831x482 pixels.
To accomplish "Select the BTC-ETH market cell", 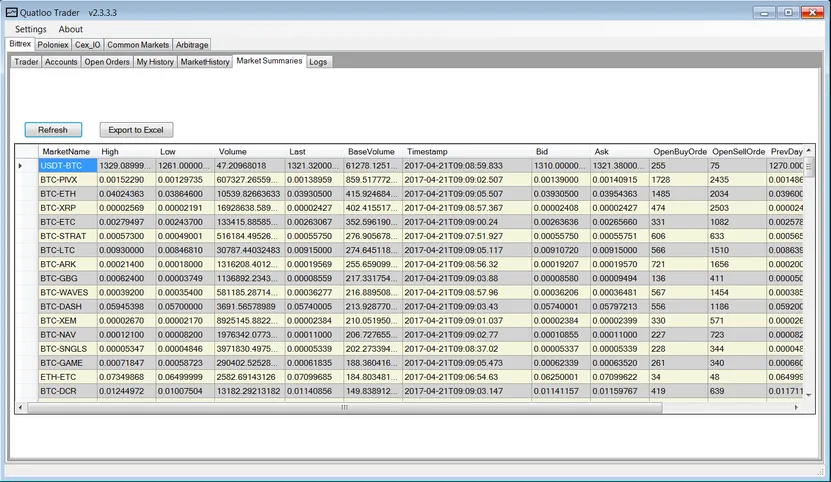I will (x=68, y=194).
